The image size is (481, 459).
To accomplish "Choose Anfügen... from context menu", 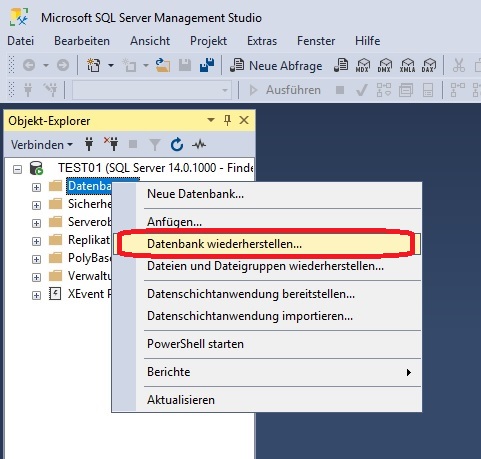I will pyautogui.click(x=267, y=222).
